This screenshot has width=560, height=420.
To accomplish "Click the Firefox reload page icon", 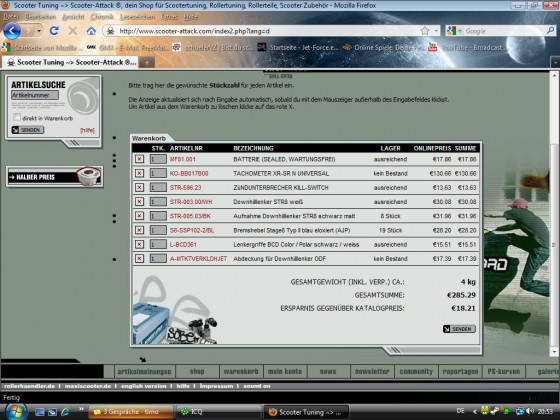I will [x=54, y=31].
